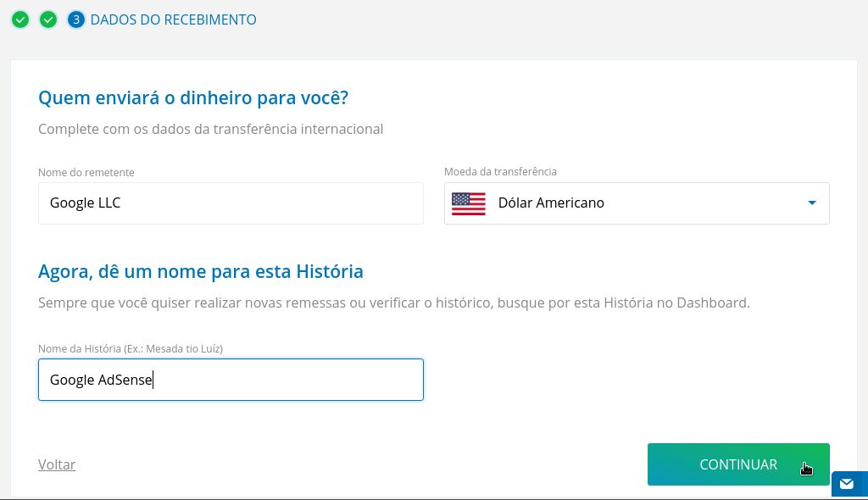
Task: Focus the Google LLC sender name field
Action: click(x=231, y=203)
